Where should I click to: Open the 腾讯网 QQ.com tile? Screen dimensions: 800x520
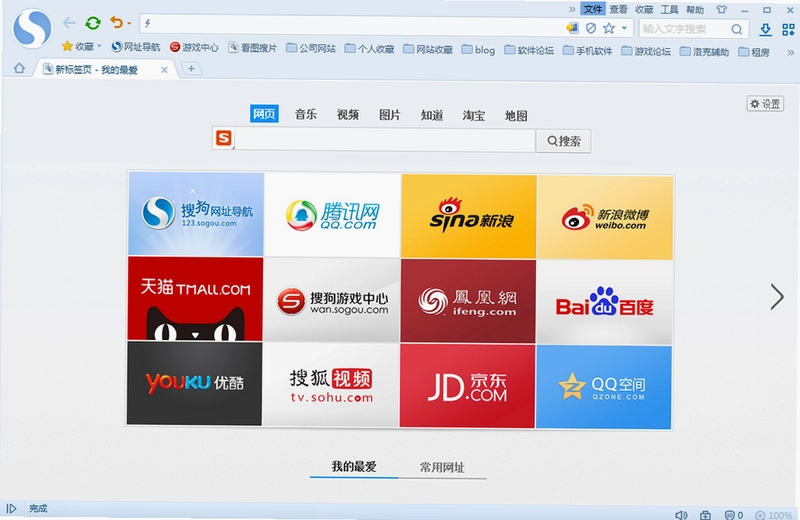pos(333,215)
